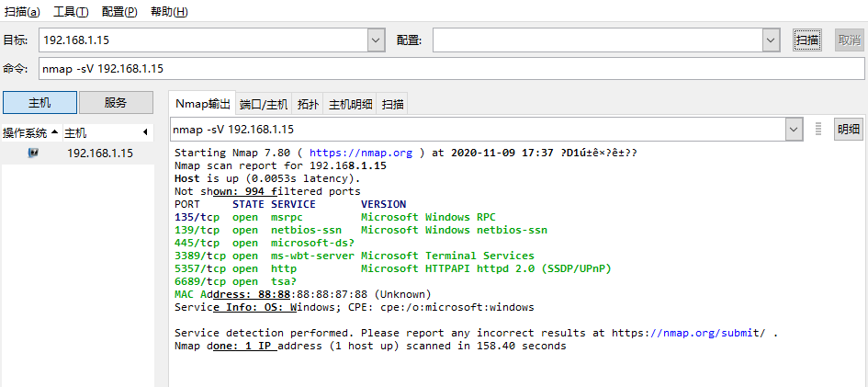The image size is (868, 387).
Task: Toggle the 服务 view button
Action: (116, 102)
